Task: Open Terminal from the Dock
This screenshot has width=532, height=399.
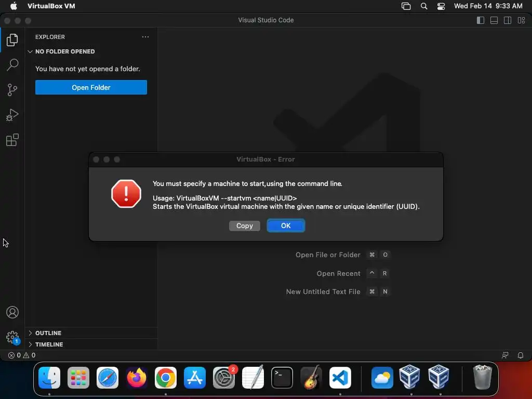Action: click(x=282, y=377)
